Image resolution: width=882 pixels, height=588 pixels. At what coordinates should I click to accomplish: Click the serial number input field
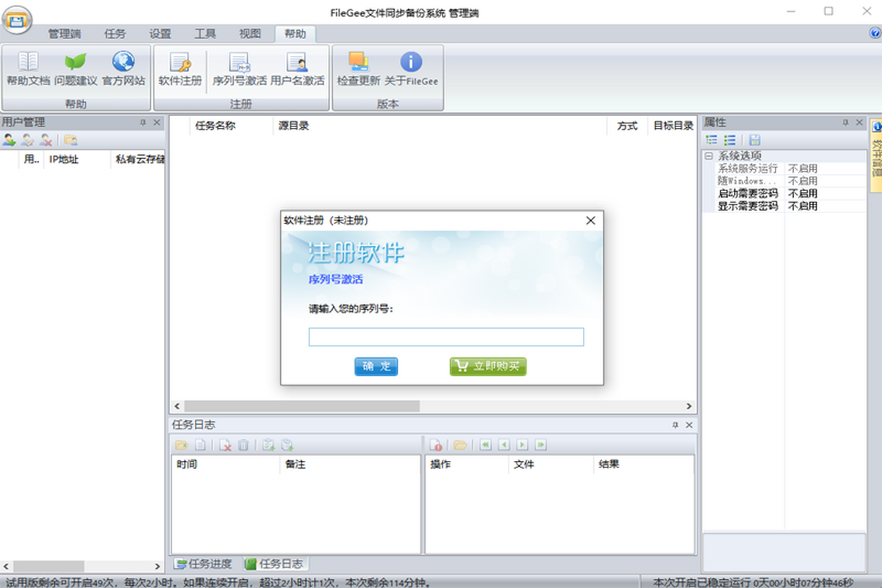coord(445,337)
